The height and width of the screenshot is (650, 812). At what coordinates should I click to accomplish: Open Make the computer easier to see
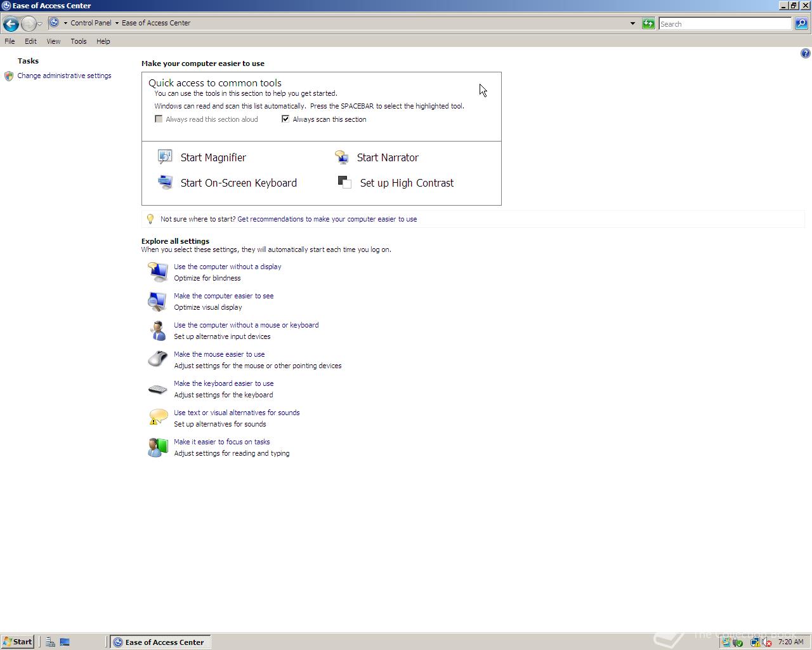[x=224, y=296]
